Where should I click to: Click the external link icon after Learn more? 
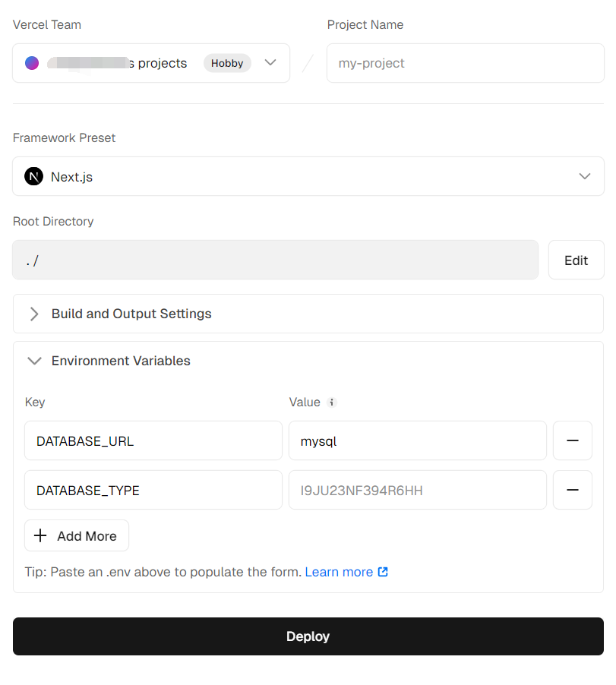coord(383,572)
